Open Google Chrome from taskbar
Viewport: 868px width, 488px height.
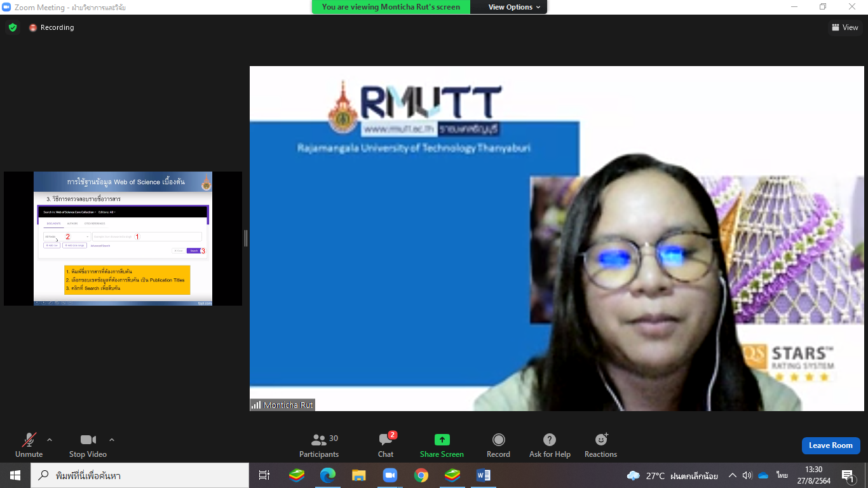tap(421, 475)
